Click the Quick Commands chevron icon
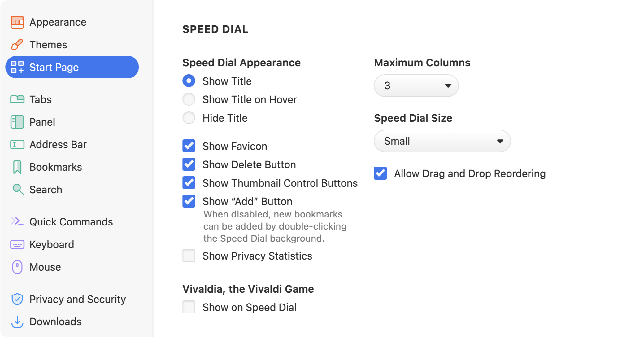The width and height of the screenshot is (644, 337). click(x=17, y=221)
